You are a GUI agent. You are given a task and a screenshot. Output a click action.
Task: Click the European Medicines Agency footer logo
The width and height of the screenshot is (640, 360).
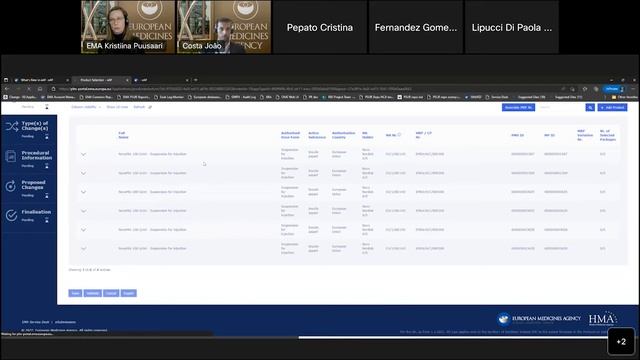pyautogui.click(x=539, y=319)
